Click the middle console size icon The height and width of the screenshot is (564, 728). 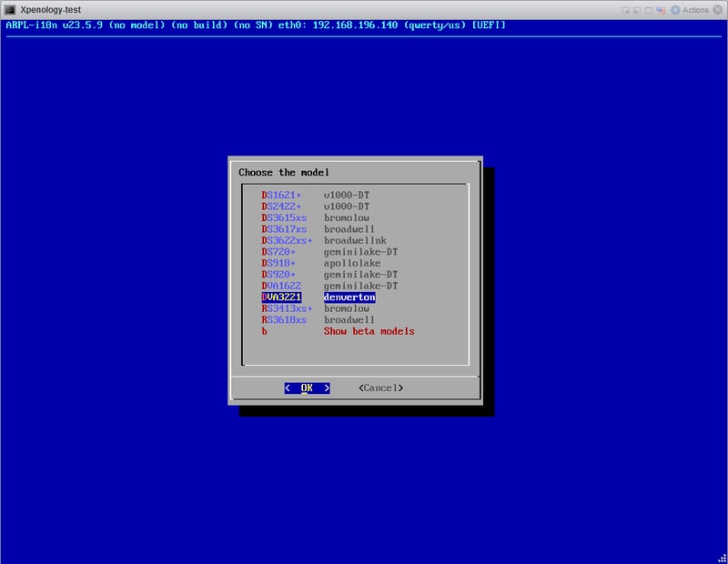(x=639, y=10)
